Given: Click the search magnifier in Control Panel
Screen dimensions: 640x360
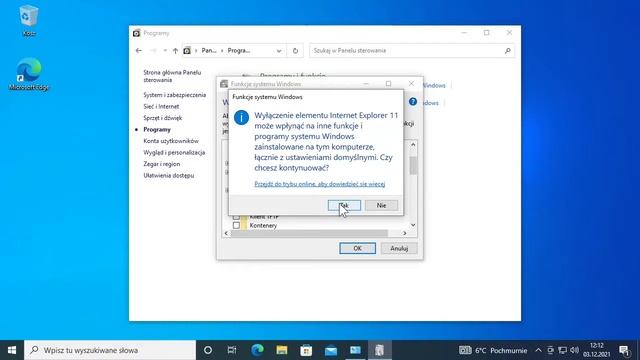Looking at the screenshot, I should coord(507,51).
